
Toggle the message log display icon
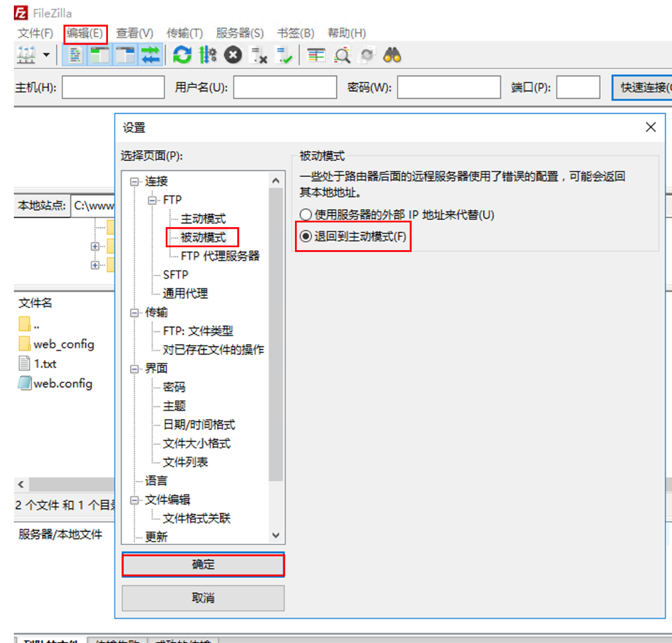point(74,55)
